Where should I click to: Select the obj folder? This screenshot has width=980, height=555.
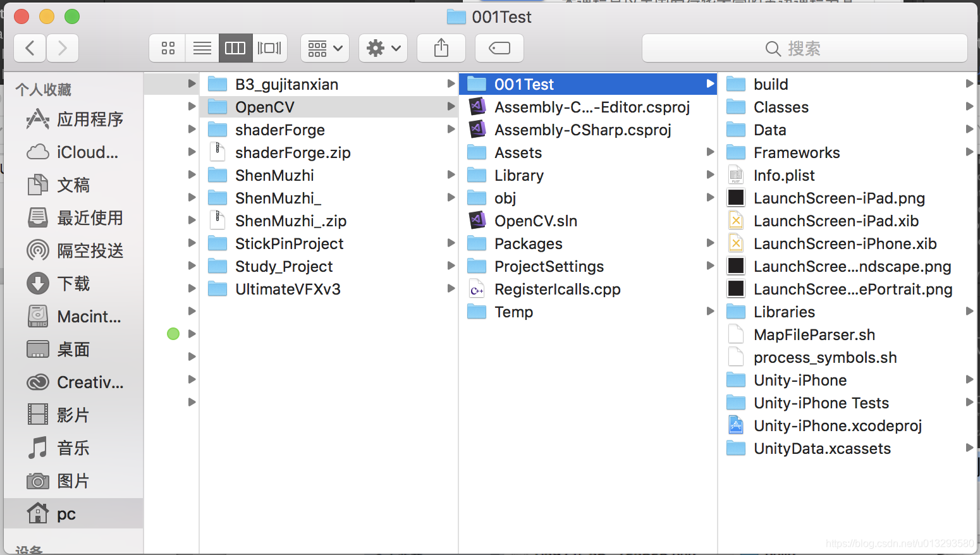click(x=588, y=198)
